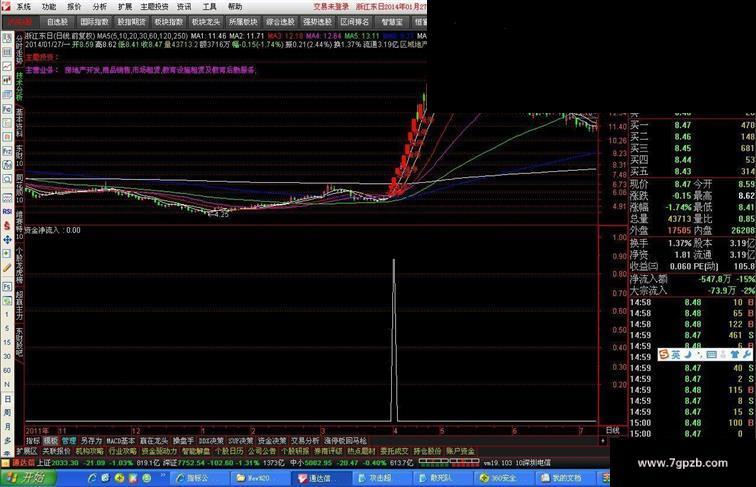Click the 智慧宝 toolbar button
Viewport: 756px width, 487px height.
(392, 22)
